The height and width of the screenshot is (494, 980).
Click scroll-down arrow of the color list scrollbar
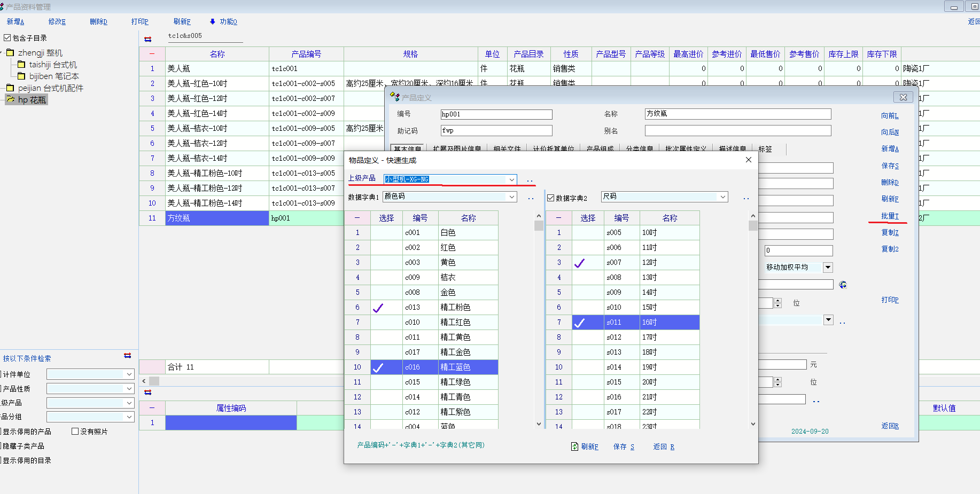tap(539, 424)
